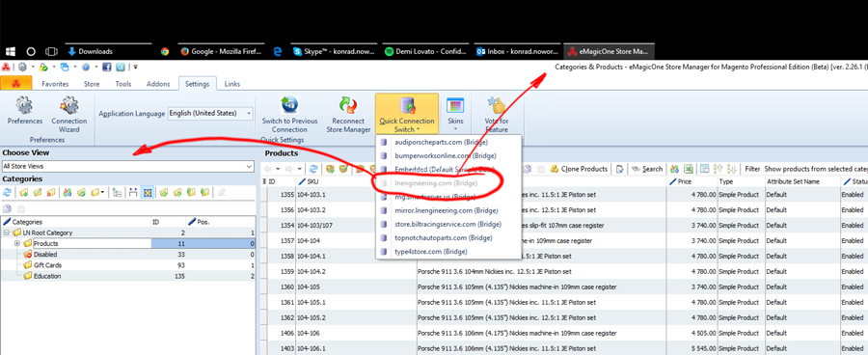868x355 pixels.
Task: Click the help question-mark icon in quick access toolbar
Action: coord(85,67)
